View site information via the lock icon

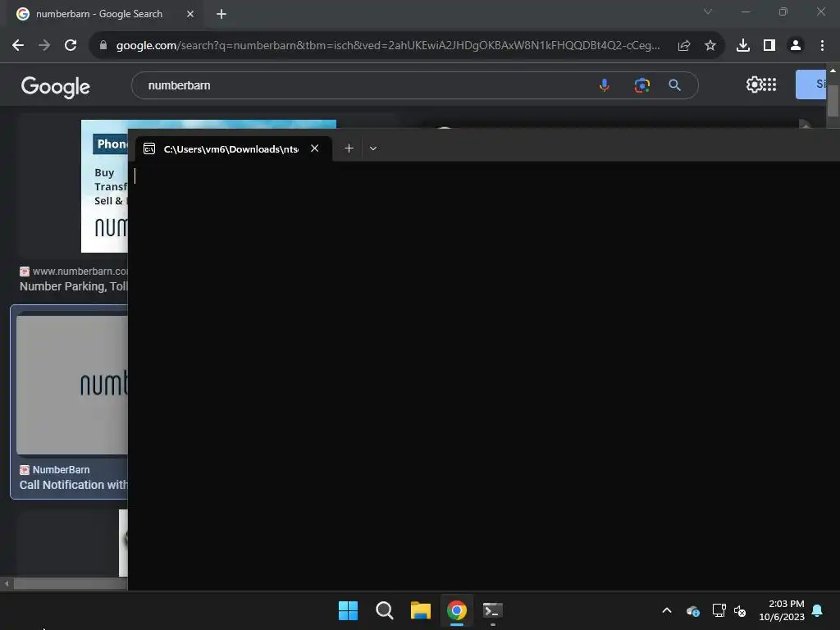click(x=103, y=46)
